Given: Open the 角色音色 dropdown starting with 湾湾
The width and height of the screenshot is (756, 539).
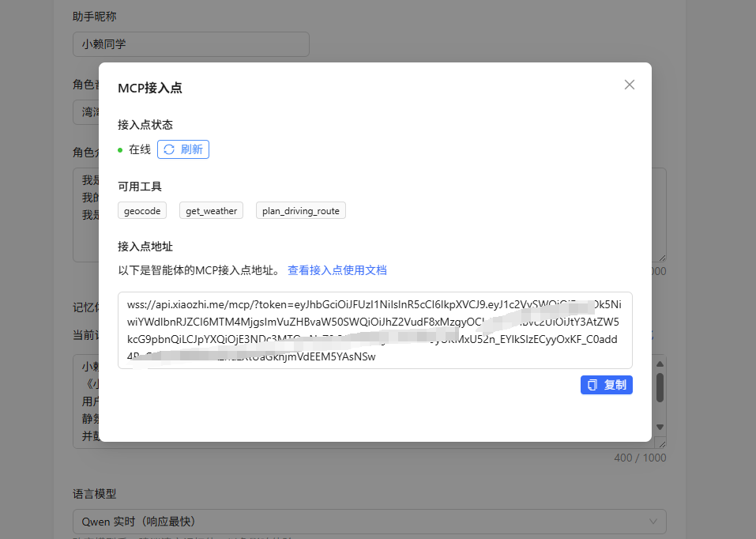Looking at the screenshot, I should coord(85,112).
